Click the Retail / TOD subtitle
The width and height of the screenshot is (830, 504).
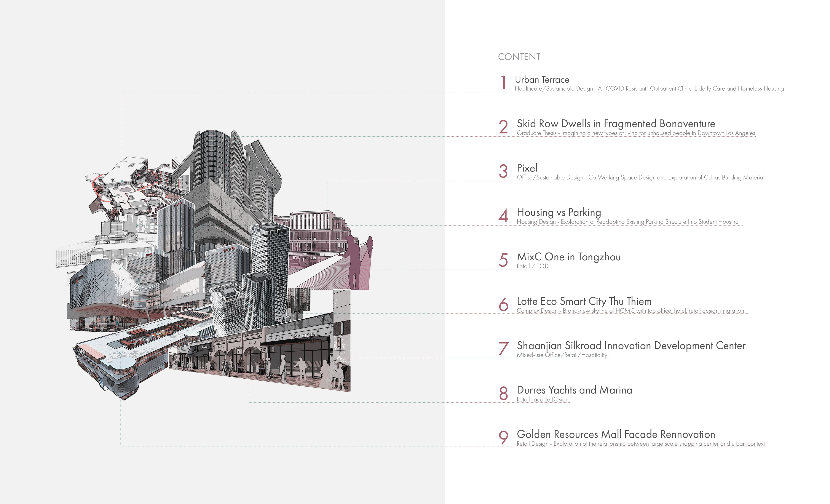[x=533, y=266]
